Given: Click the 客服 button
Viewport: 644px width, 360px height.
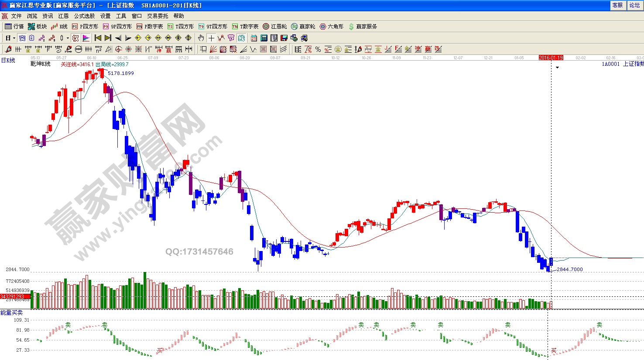Looking at the screenshot, I should pos(617,5).
